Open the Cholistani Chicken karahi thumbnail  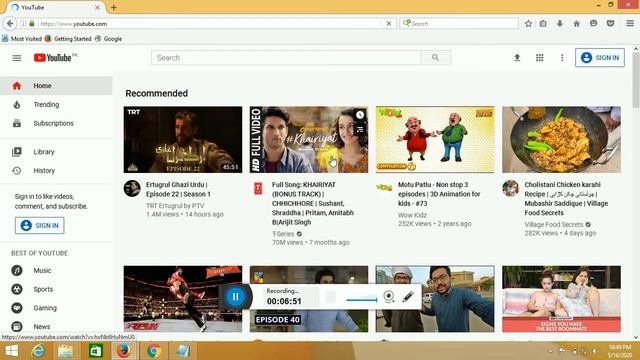(561, 140)
